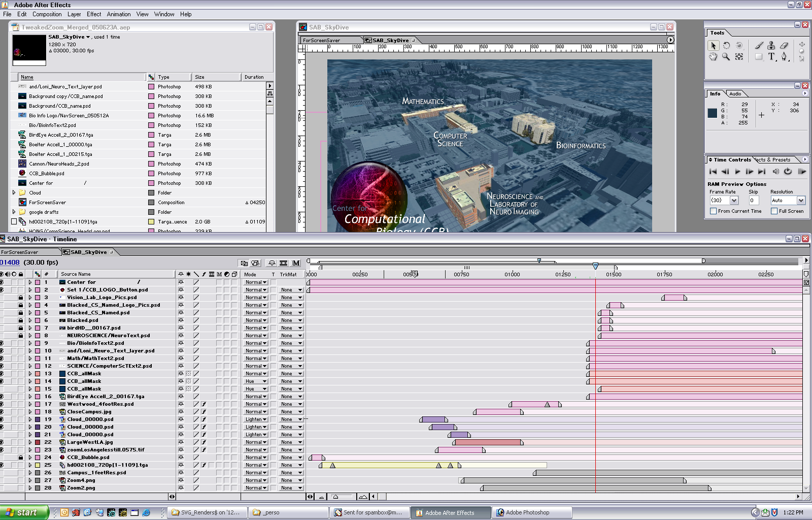This screenshot has width=812, height=520.
Task: Select the Pen tool
Action: [x=784, y=56]
